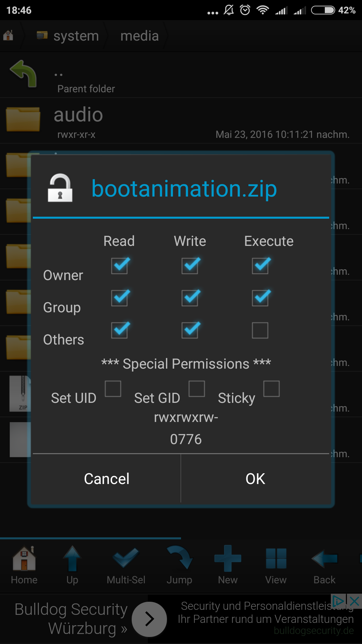
Task: Click the home icon in breadcrumb bar
Action: pos(8,35)
